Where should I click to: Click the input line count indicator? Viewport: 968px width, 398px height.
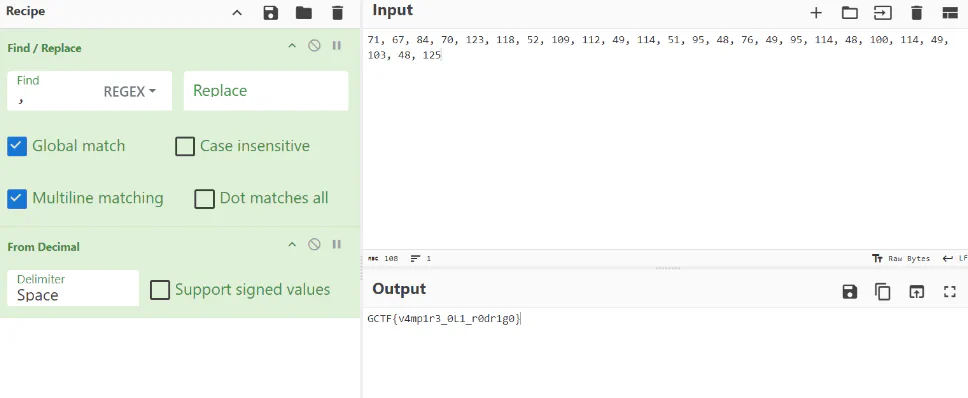[x=420, y=259]
